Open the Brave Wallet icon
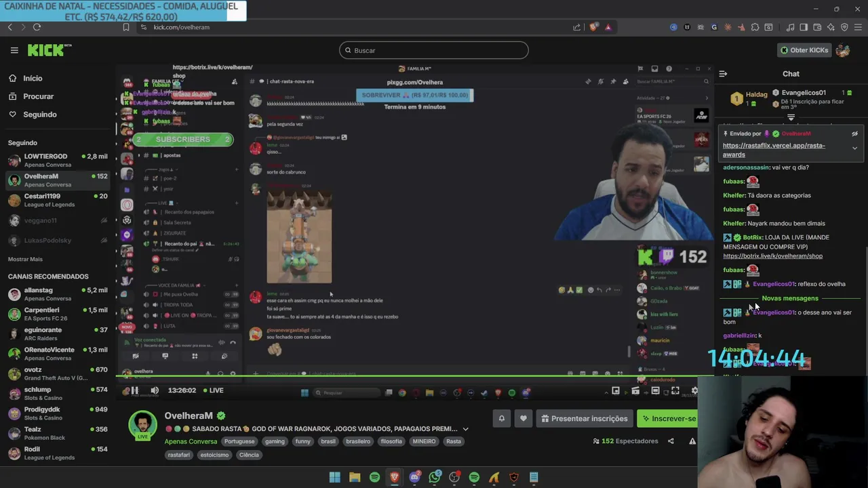Viewport: 868px width, 488px height. click(x=817, y=27)
